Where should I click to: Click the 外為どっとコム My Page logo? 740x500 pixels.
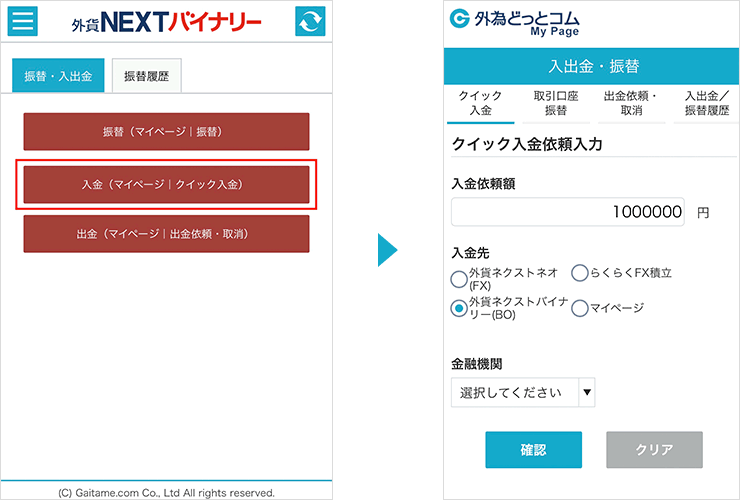(516, 22)
